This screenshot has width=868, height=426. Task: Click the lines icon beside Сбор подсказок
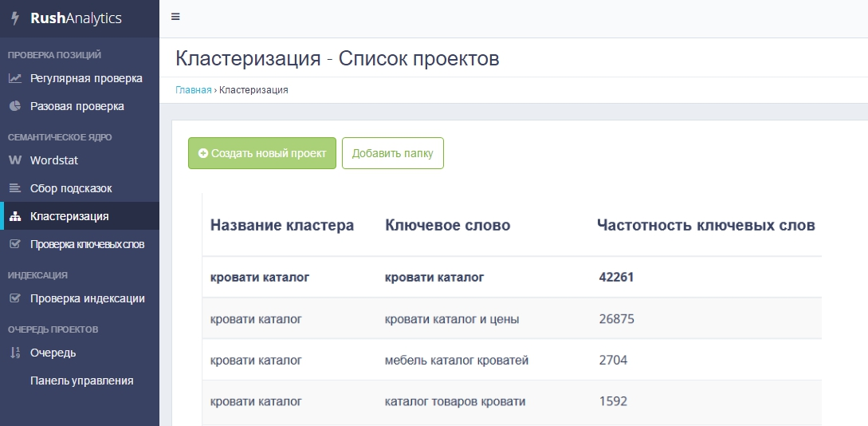point(14,188)
